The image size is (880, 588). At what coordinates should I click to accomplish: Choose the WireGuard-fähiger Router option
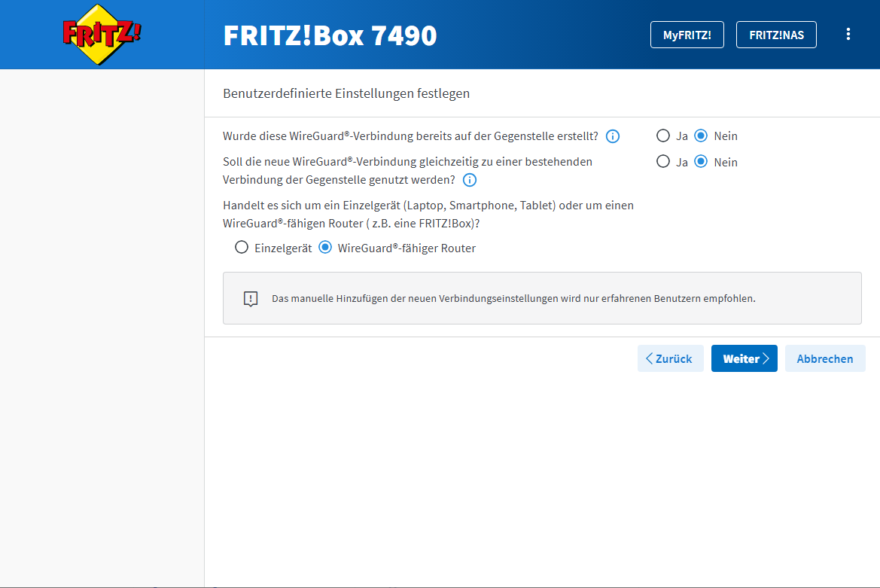coord(325,248)
